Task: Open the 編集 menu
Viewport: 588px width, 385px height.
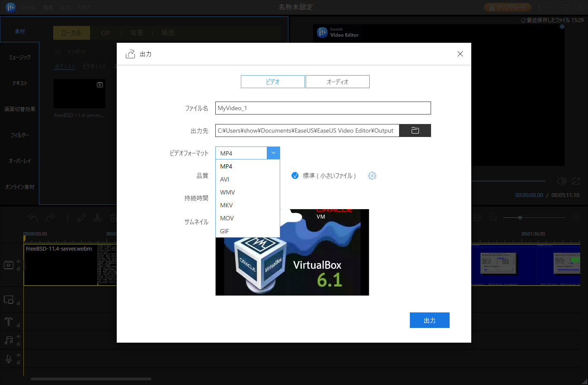Action: (x=48, y=8)
